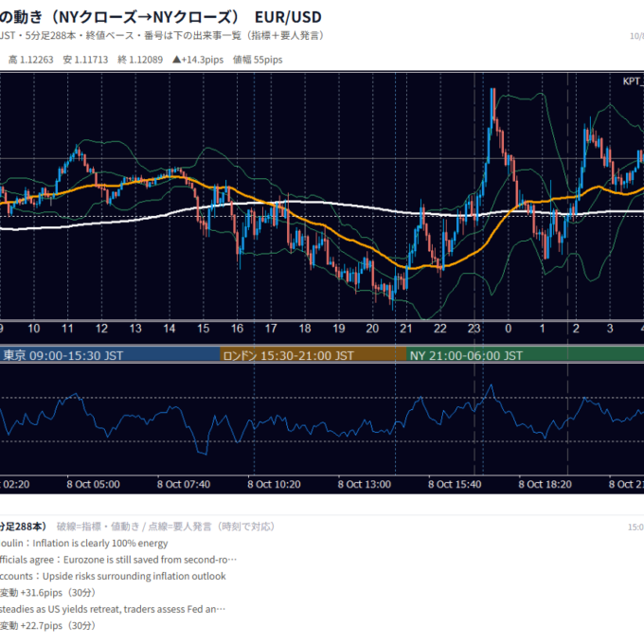644x644 pixels.
Task: Click the ▲+14.3pips change figure
Action: (x=198, y=60)
